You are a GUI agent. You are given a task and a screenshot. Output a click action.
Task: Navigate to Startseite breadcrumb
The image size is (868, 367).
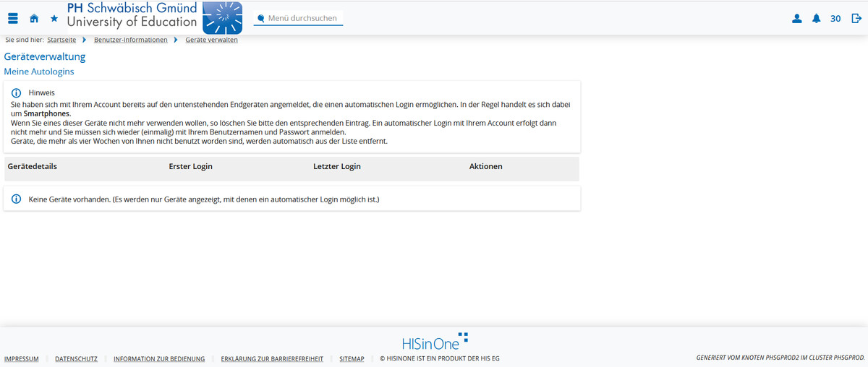click(x=61, y=40)
